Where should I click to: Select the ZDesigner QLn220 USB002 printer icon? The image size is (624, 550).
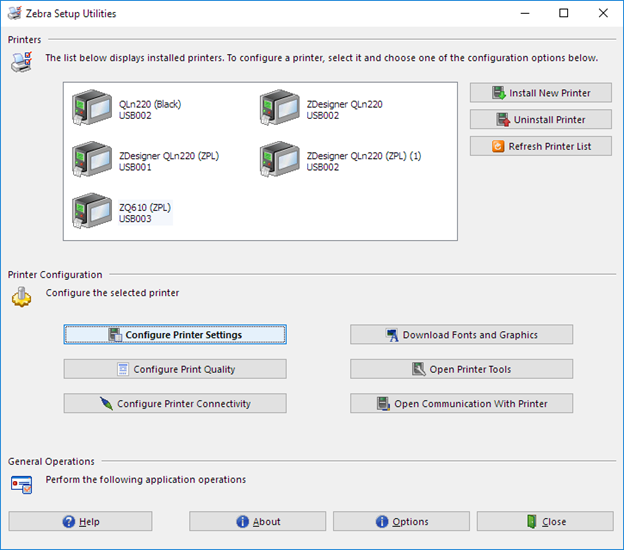(280, 107)
